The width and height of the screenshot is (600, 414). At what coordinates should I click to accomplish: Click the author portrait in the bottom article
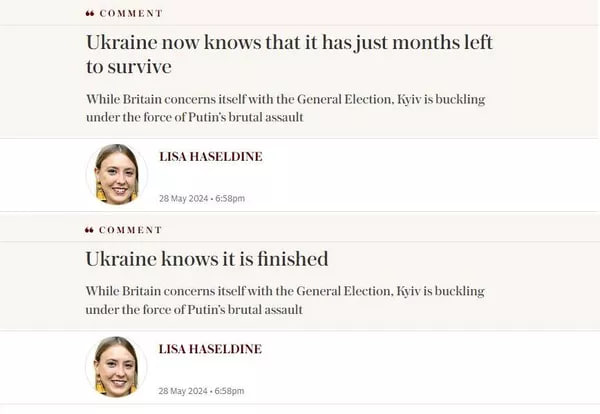[116, 367]
